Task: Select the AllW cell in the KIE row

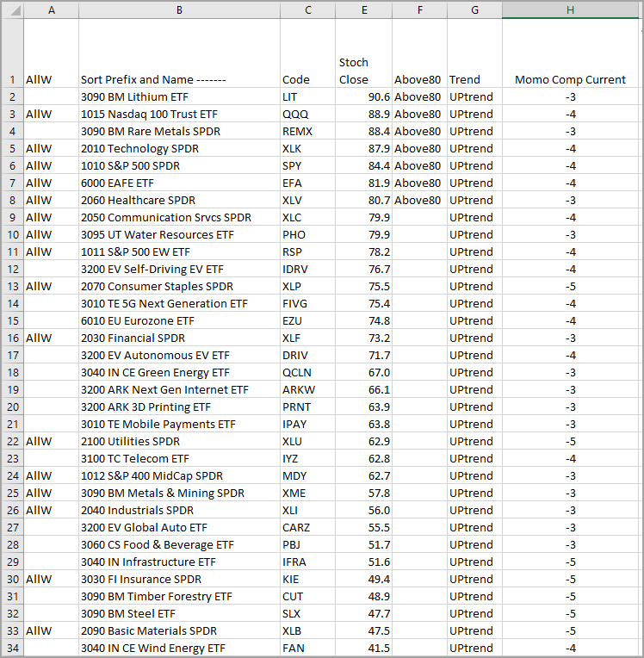Action: click(51, 579)
